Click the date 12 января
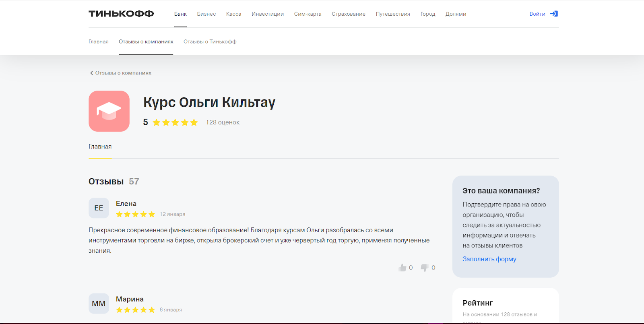 point(173,214)
